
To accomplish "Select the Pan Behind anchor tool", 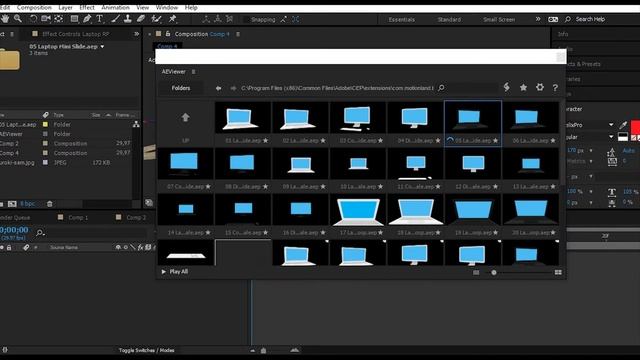I will (59, 19).
